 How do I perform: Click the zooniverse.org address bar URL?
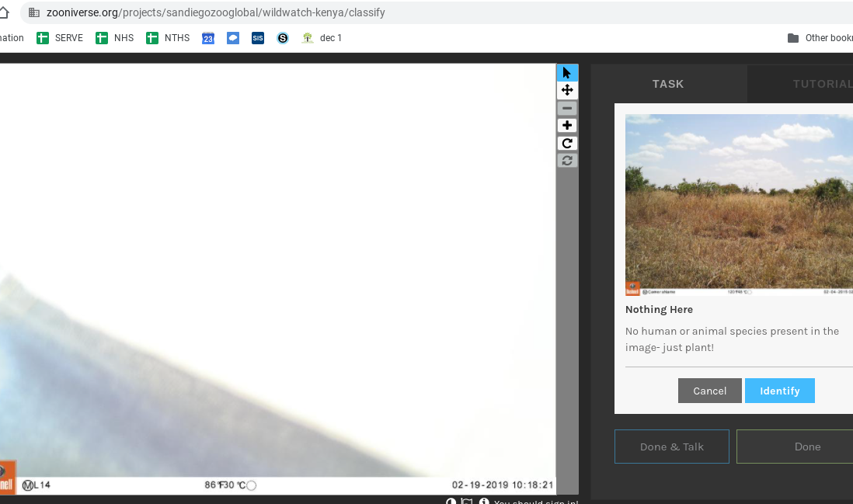coord(215,12)
